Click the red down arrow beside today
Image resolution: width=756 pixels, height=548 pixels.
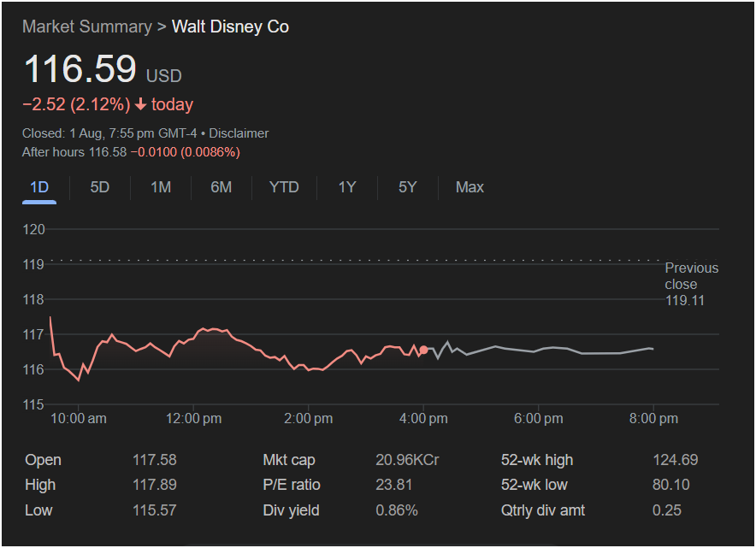pyautogui.click(x=140, y=104)
